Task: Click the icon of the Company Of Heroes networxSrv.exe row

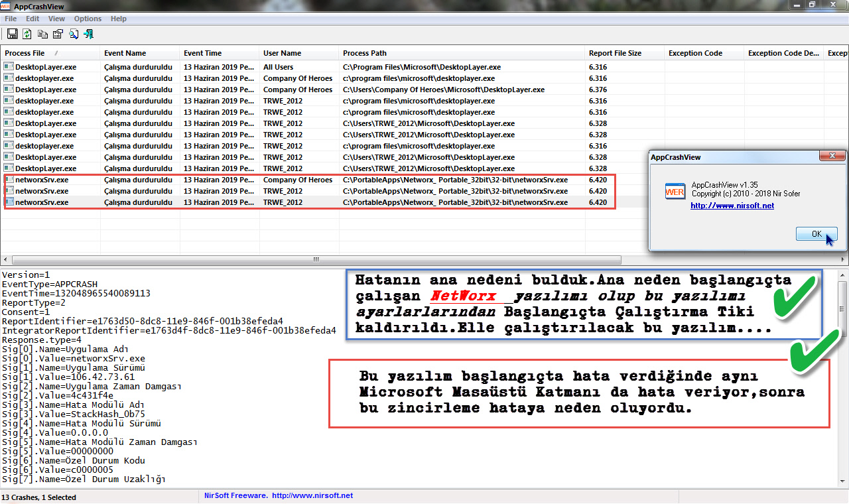Action: point(9,179)
